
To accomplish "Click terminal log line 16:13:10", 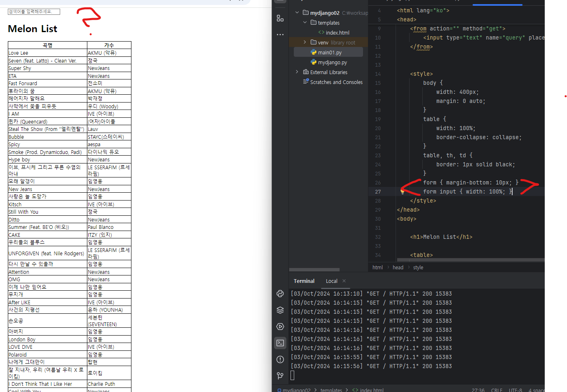I will (371, 294).
